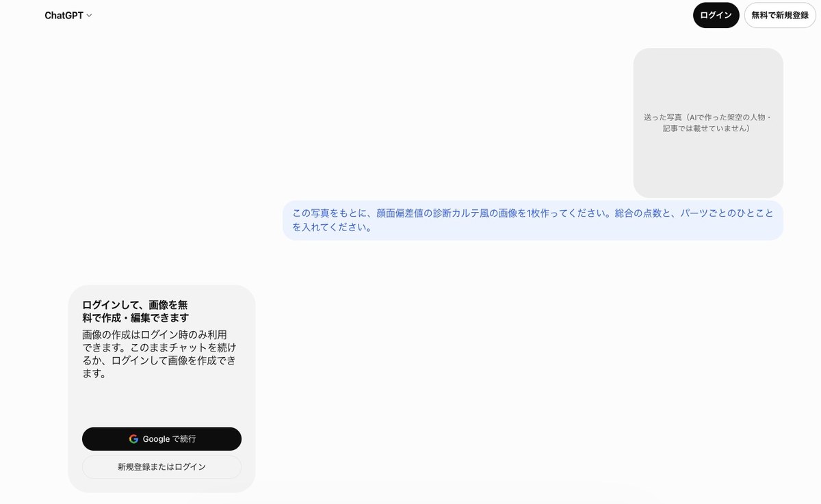Open the sent photo placeholder thumbnail

click(x=708, y=123)
